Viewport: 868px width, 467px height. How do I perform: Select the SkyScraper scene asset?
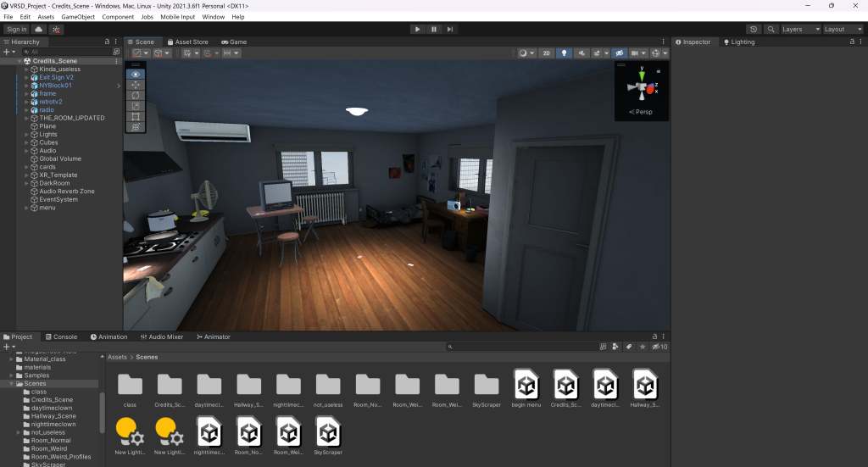pyautogui.click(x=328, y=436)
